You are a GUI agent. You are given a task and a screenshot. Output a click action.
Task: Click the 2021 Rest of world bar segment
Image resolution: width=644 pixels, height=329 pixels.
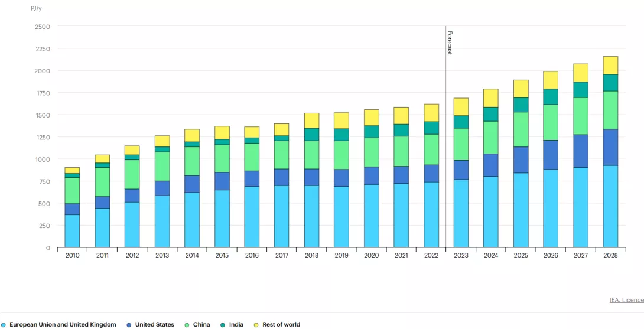coord(401,115)
